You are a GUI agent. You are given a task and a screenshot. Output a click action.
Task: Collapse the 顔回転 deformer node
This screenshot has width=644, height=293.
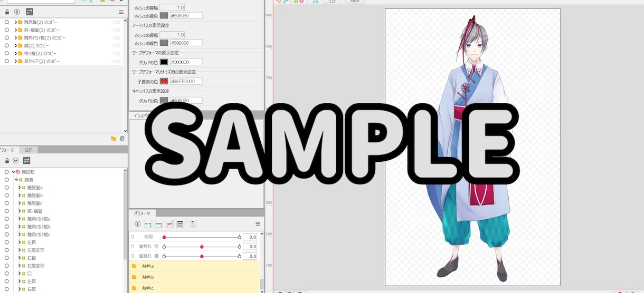(13, 172)
